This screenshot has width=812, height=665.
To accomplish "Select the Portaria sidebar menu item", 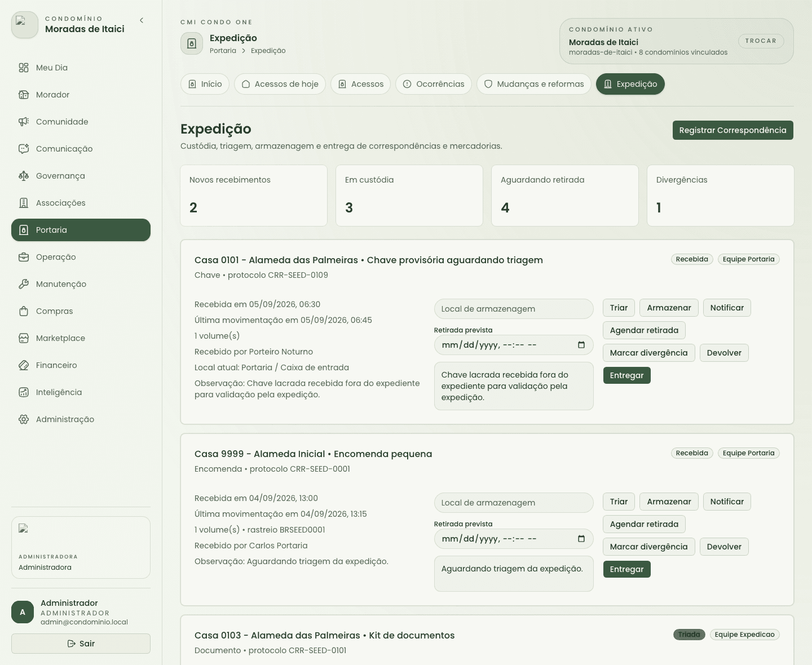I will click(x=81, y=230).
